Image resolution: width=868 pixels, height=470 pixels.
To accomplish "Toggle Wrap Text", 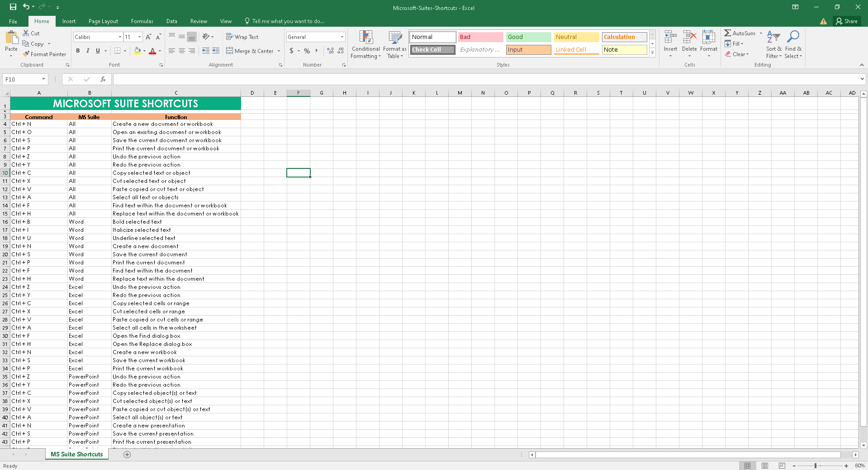I will click(242, 37).
